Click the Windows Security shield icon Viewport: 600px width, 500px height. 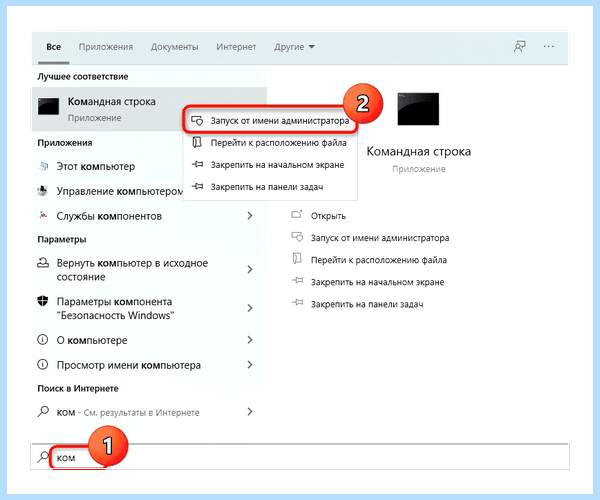(43, 301)
